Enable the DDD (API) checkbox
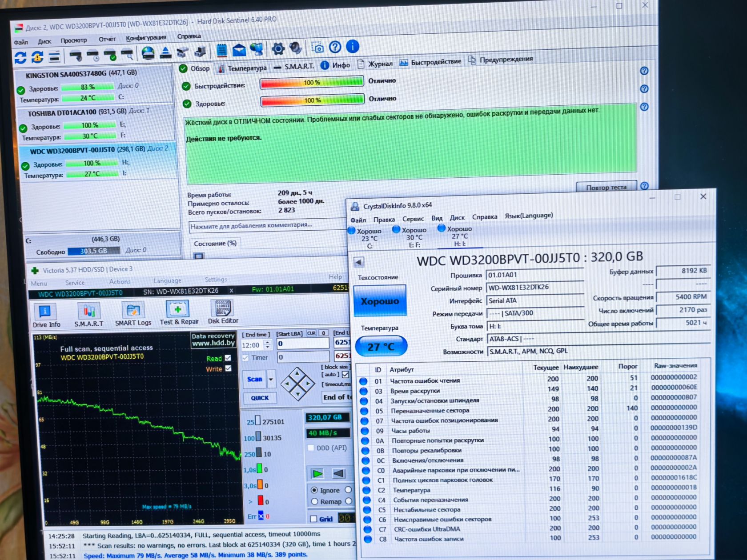The height and width of the screenshot is (560, 747). [x=311, y=448]
